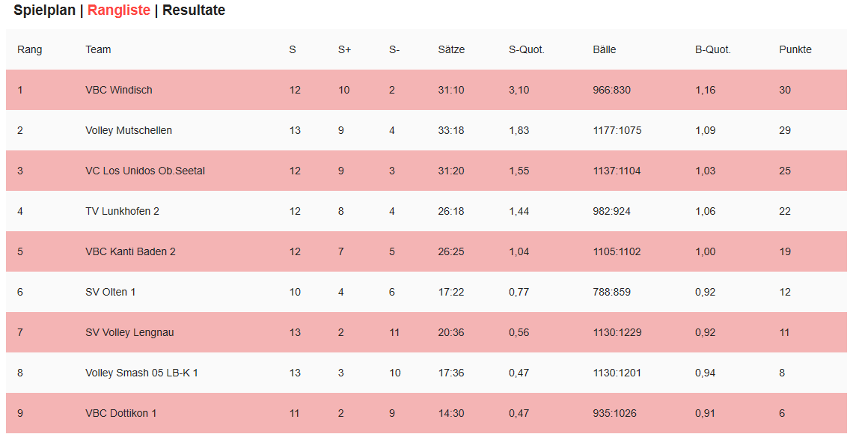
Task: Switch to the Rangliste tab
Action: coord(118,10)
